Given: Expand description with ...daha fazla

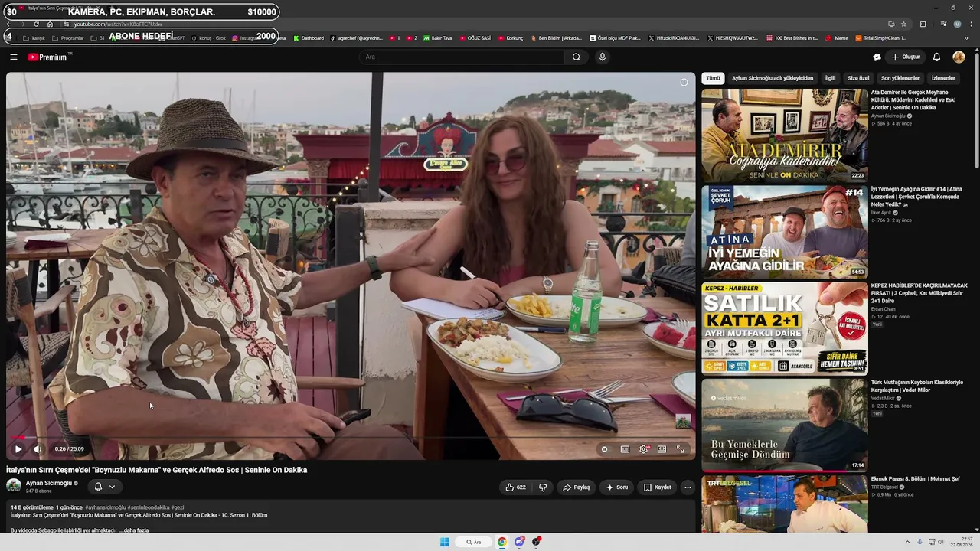Looking at the screenshot, I should [133, 530].
